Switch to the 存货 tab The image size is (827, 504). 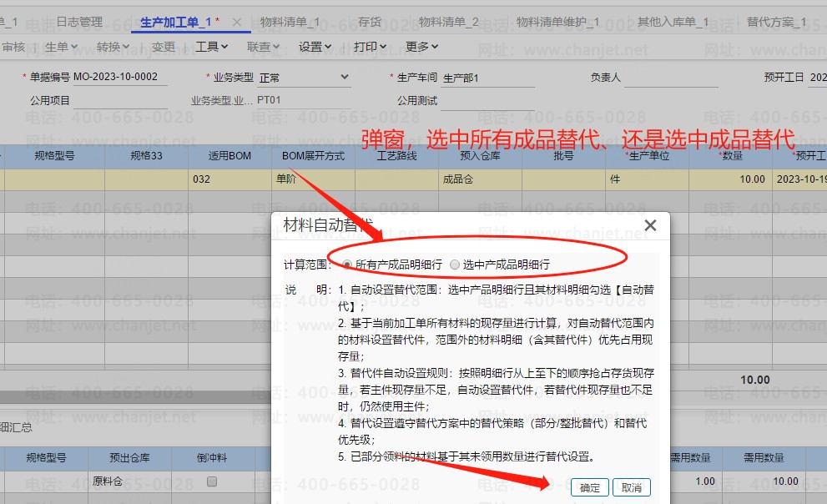[x=370, y=22]
